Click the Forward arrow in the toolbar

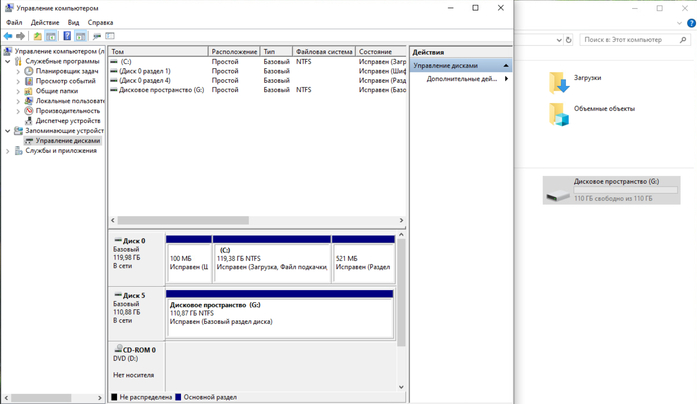point(20,36)
